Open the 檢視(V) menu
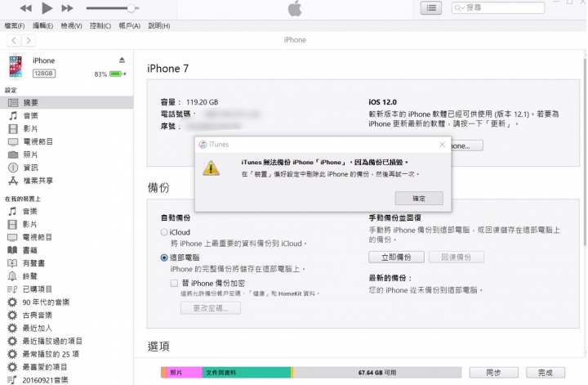The image size is (588, 385). tap(71, 26)
